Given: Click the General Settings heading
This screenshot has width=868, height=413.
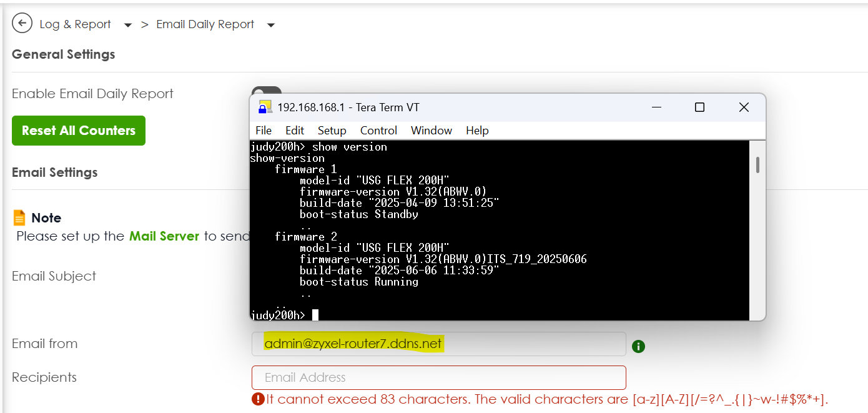Looking at the screenshot, I should coord(64,54).
